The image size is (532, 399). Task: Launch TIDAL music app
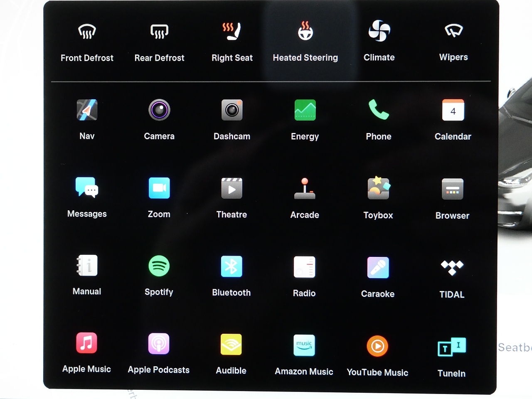452,268
